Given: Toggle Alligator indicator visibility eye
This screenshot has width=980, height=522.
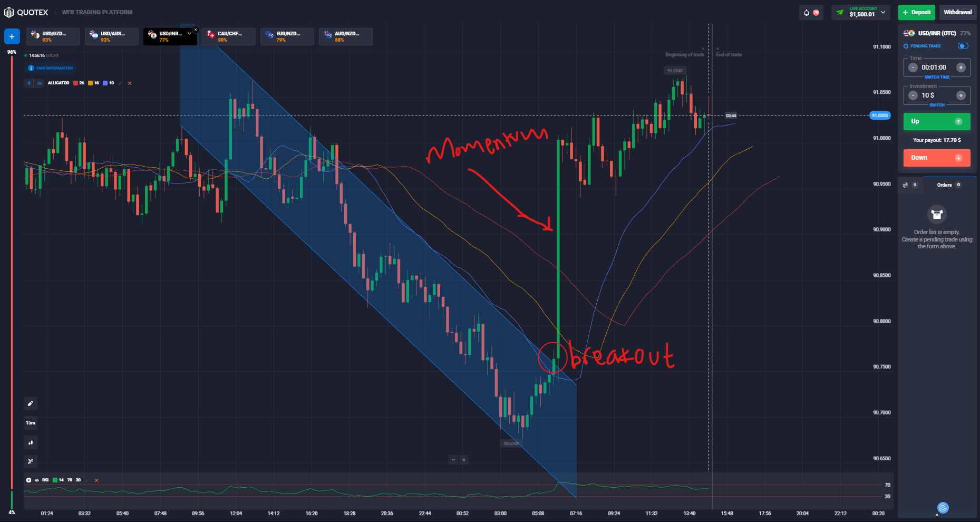Looking at the screenshot, I should 40,83.
